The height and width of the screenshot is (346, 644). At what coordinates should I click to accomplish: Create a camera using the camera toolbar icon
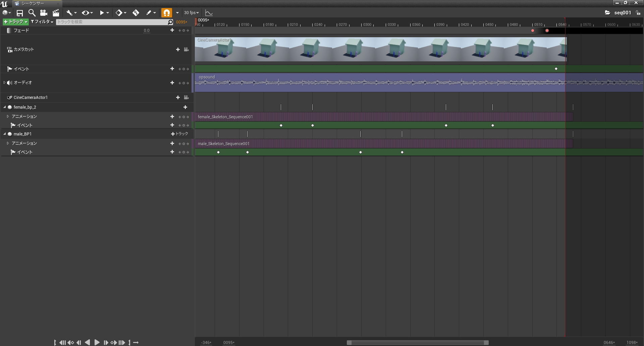[x=43, y=13]
